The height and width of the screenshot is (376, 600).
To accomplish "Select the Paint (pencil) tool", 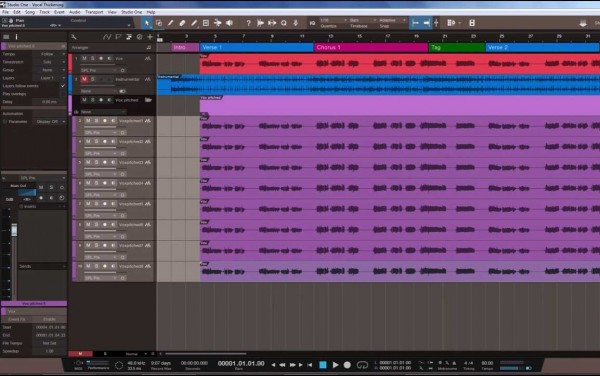I will pyautogui.click(x=194, y=23).
